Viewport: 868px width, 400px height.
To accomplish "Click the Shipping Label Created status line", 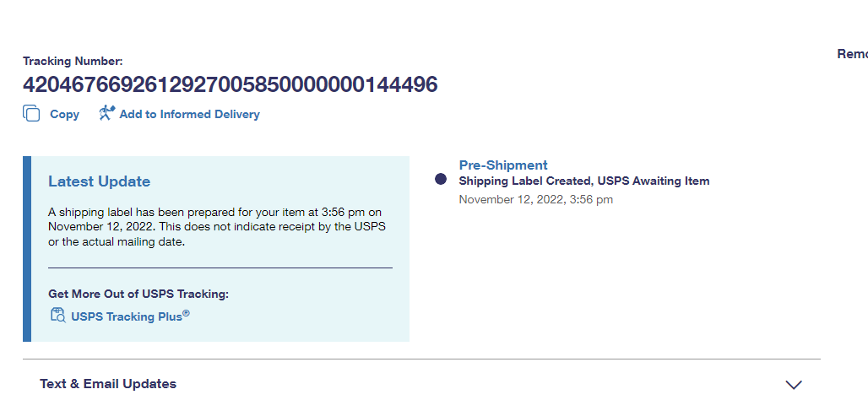I will [583, 181].
